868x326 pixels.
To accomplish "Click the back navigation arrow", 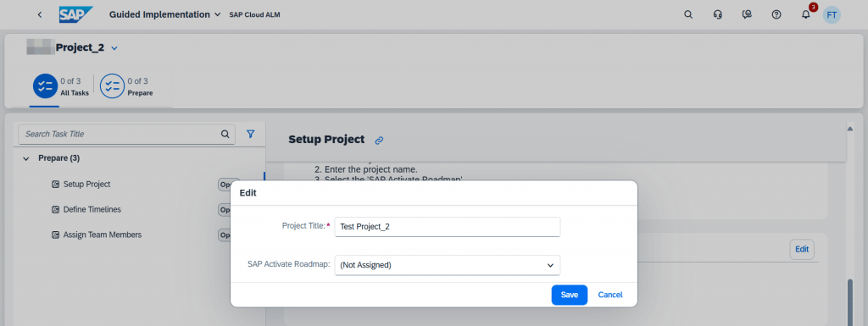I will pyautogui.click(x=39, y=15).
